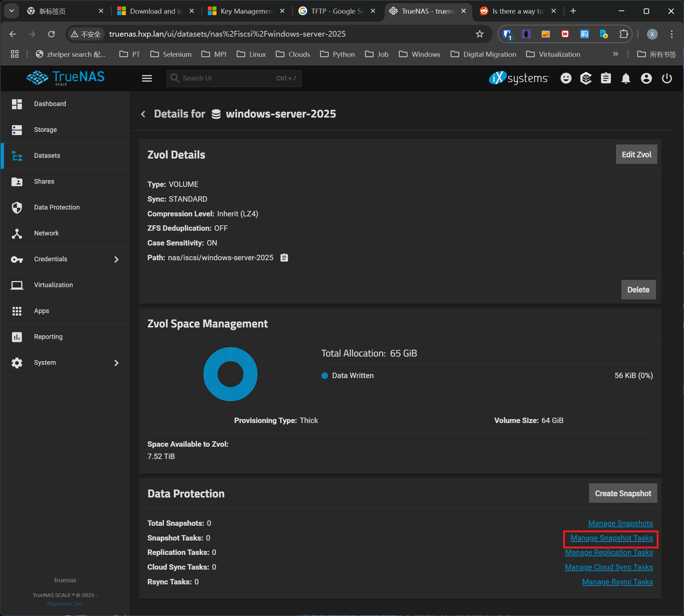Click the Data Written legend dot
Viewport: 684px width, 616px height.
click(x=325, y=376)
